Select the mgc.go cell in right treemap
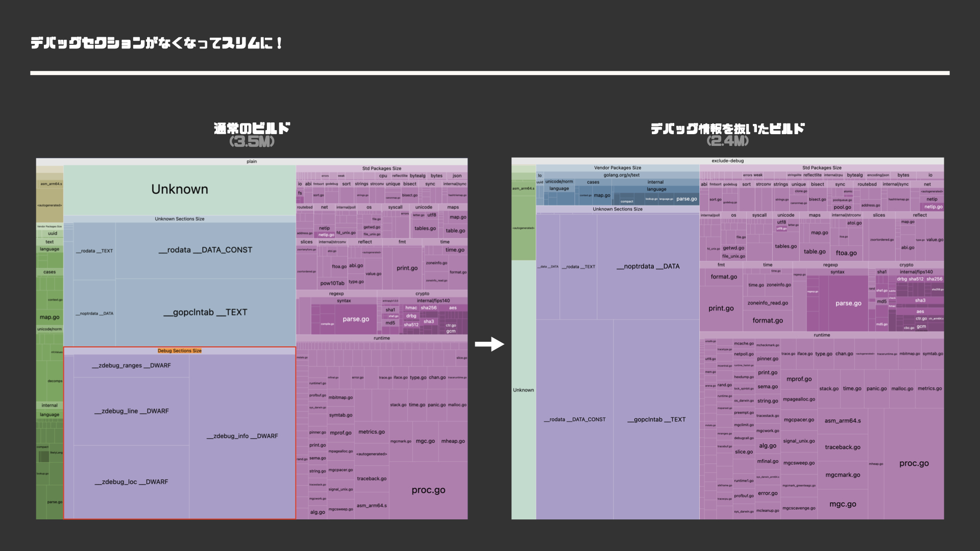980x551 pixels. (843, 504)
